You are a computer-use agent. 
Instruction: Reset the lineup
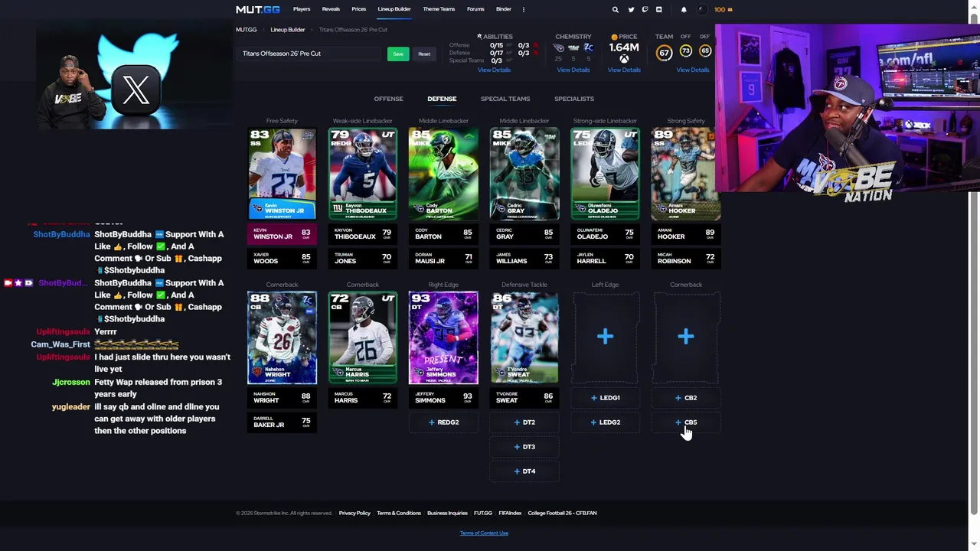(424, 54)
